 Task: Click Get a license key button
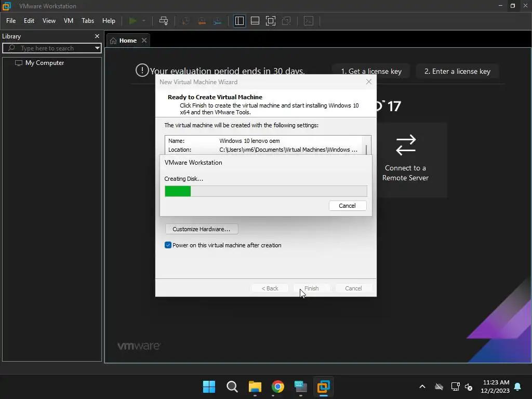point(371,71)
